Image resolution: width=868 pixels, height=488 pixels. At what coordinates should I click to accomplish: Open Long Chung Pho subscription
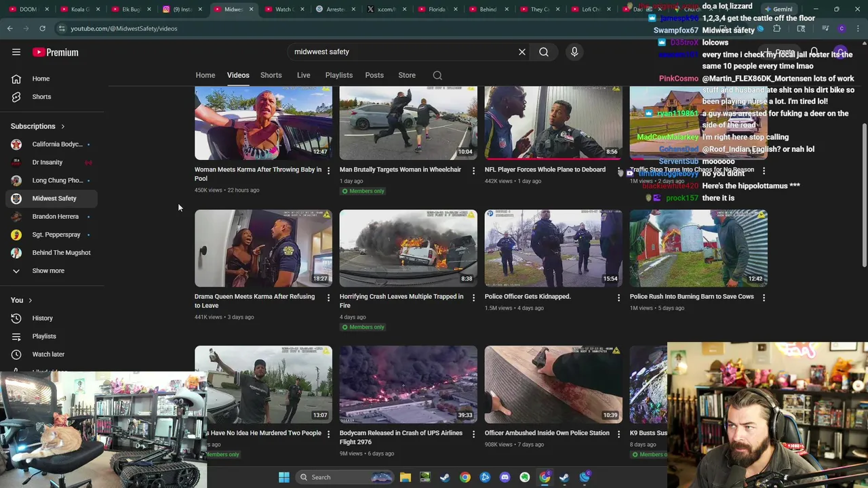point(52,180)
